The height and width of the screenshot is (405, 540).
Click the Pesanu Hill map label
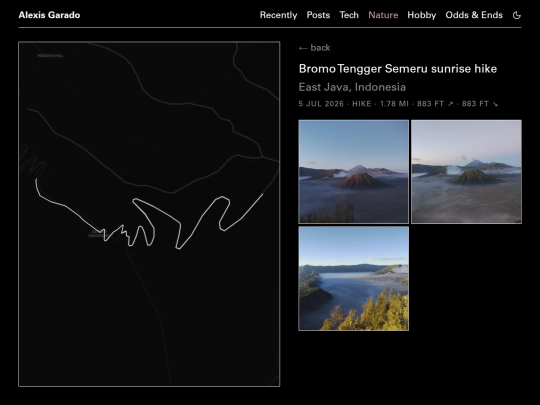[x=50, y=55]
